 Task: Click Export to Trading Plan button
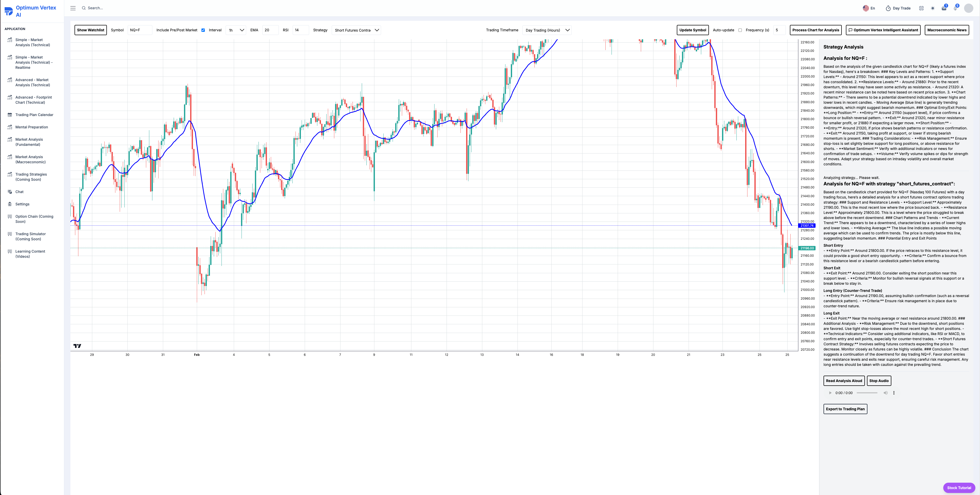[x=845, y=409]
